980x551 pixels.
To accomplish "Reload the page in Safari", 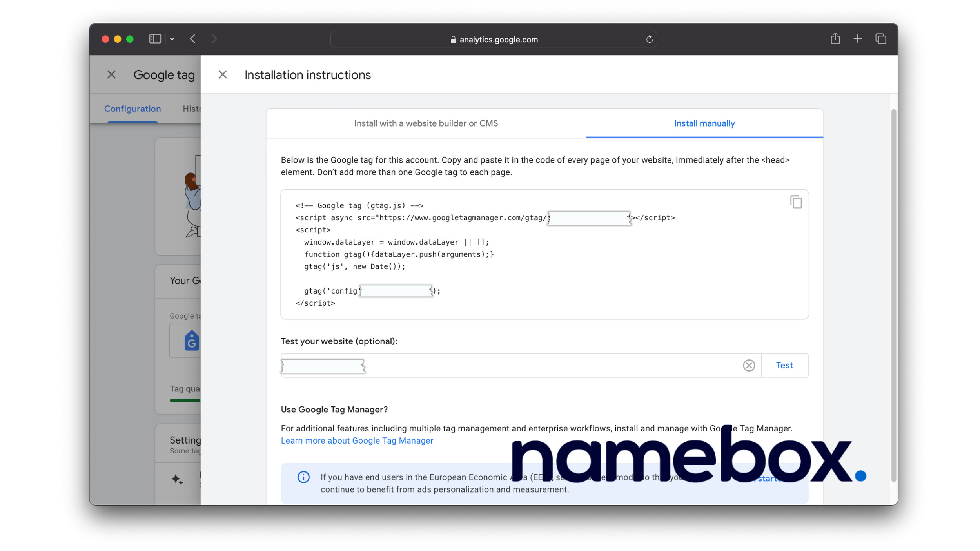I will pyautogui.click(x=649, y=39).
